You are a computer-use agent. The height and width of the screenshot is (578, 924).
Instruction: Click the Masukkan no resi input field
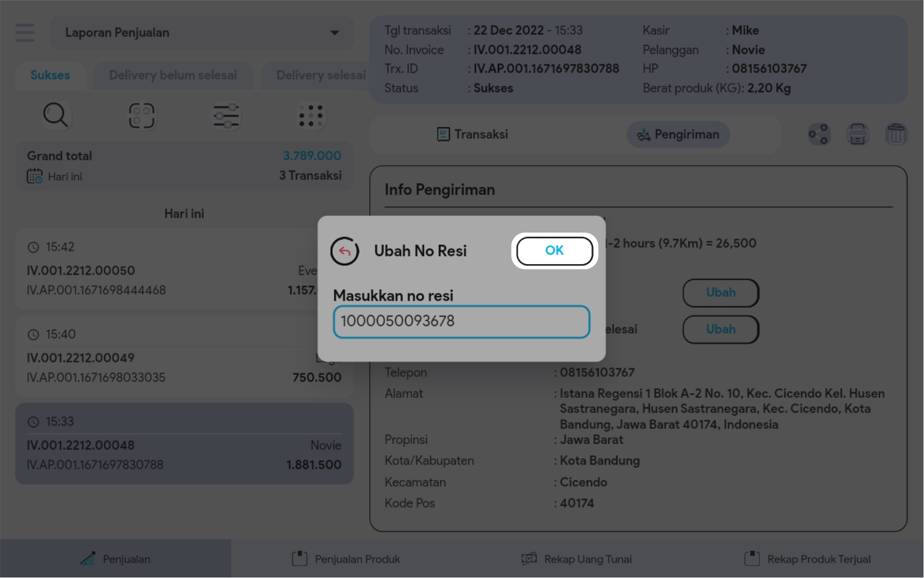coord(461,321)
